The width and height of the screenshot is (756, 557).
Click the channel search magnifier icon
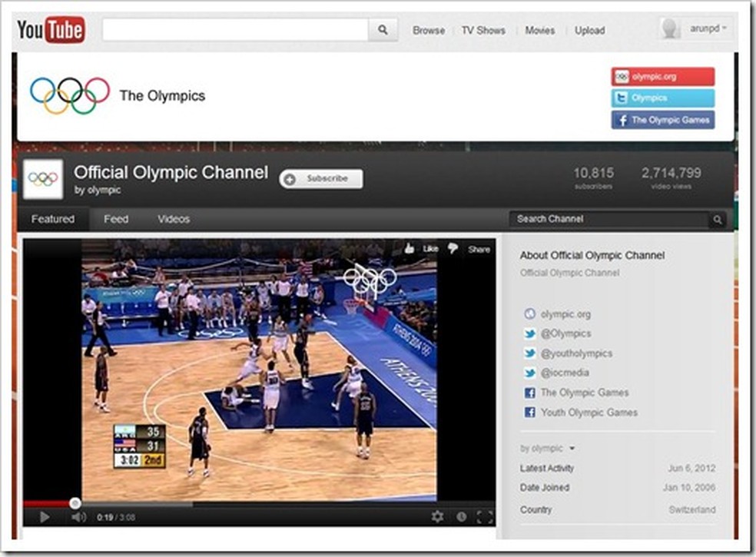pos(717,220)
